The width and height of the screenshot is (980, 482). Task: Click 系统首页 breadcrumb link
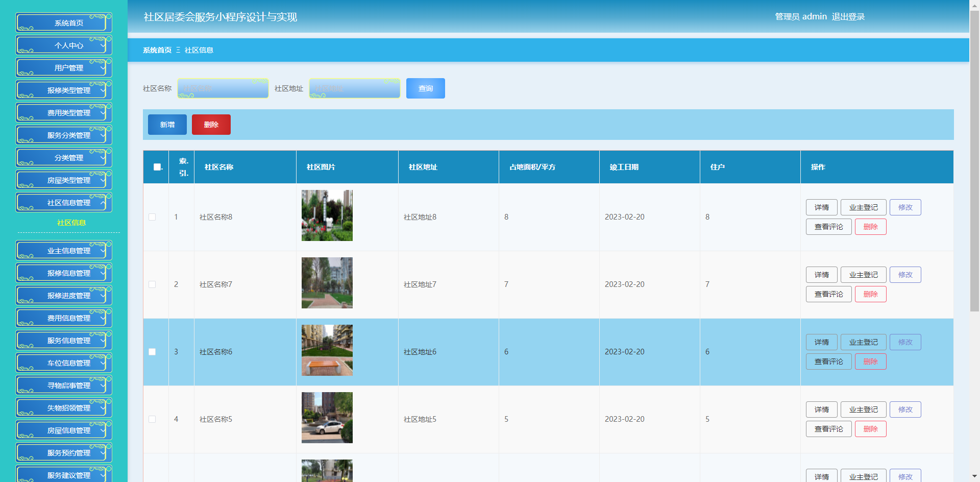[157, 50]
